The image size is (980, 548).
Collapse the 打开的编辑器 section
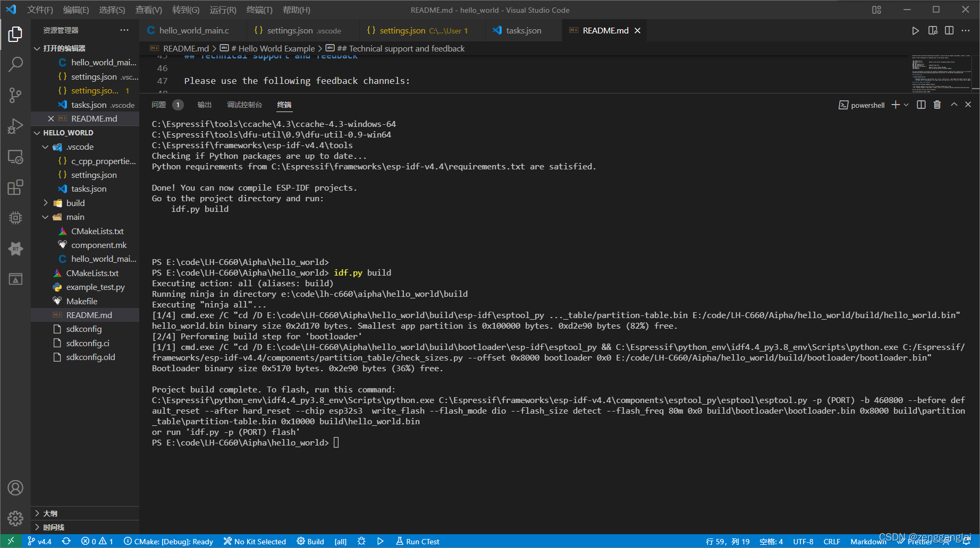[85, 48]
